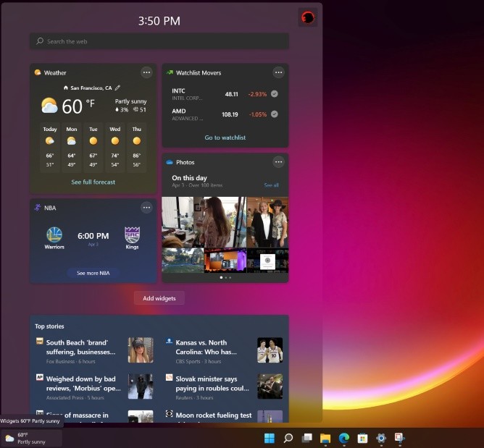Viewport: 484px width, 448px height.
Task: Click the Search the web field
Action: tap(159, 41)
